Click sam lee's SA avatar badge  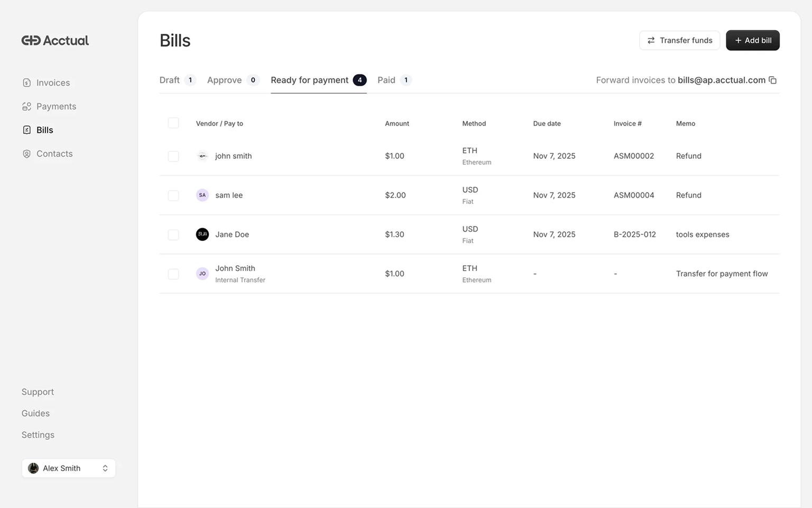point(202,195)
